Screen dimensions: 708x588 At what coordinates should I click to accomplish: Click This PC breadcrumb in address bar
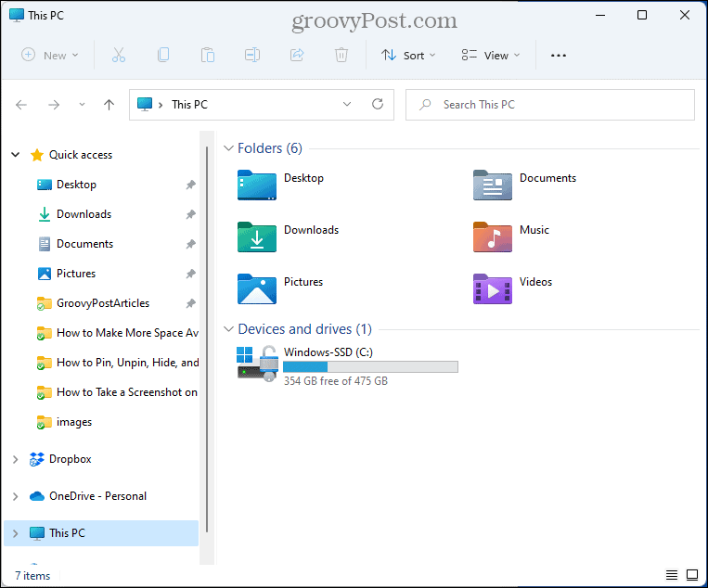tap(189, 105)
